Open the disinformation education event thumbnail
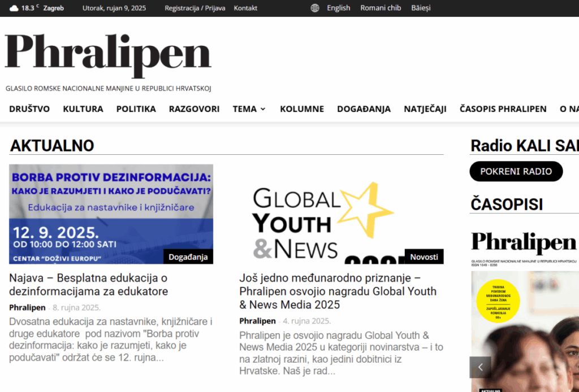 (111, 214)
